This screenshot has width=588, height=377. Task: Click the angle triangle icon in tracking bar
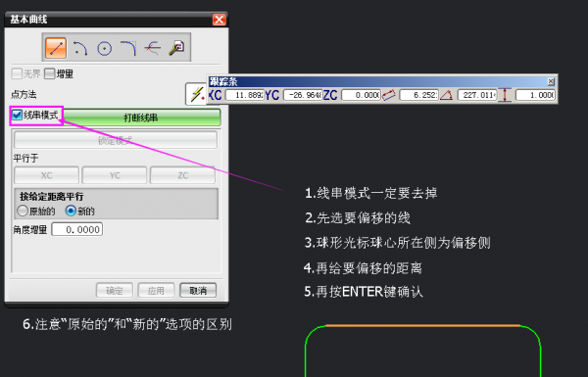tap(446, 95)
